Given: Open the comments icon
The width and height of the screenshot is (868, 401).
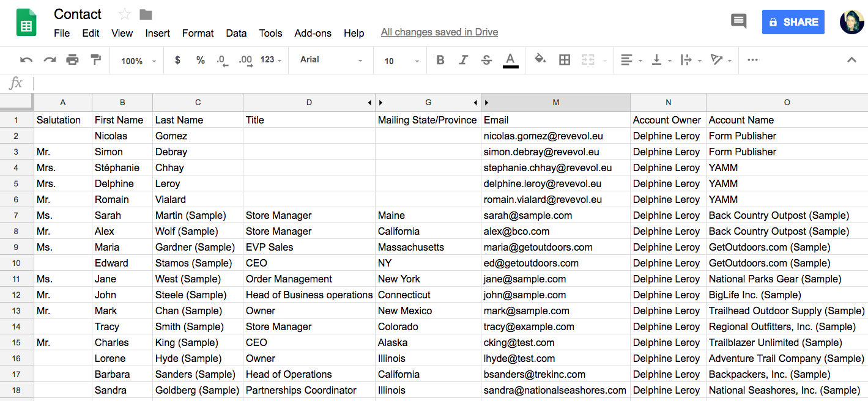Looking at the screenshot, I should point(739,22).
